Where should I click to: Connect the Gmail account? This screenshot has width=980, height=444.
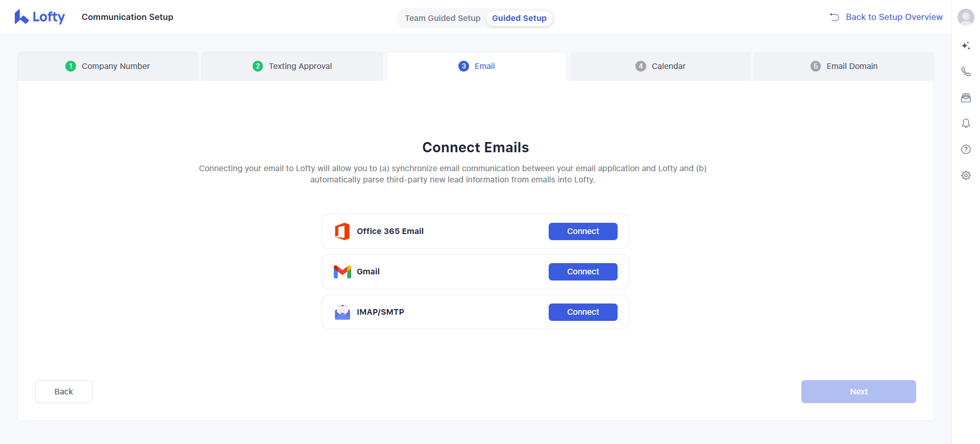pos(582,271)
